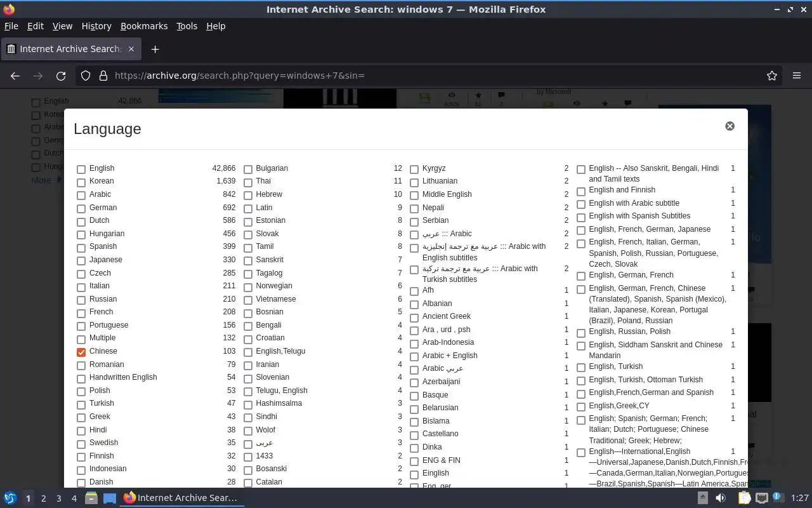This screenshot has width=812, height=508.
Task: Tick the English, Turkish checkbox
Action: tap(581, 368)
